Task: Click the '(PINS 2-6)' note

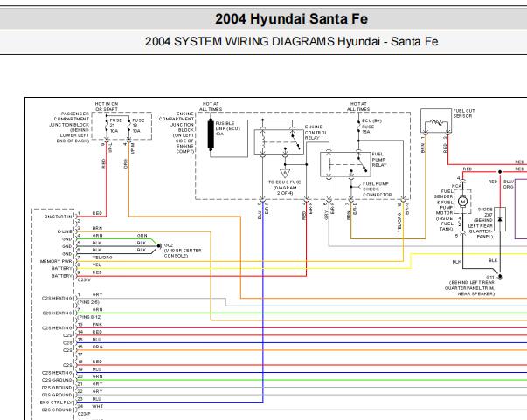Action: (x=88, y=302)
